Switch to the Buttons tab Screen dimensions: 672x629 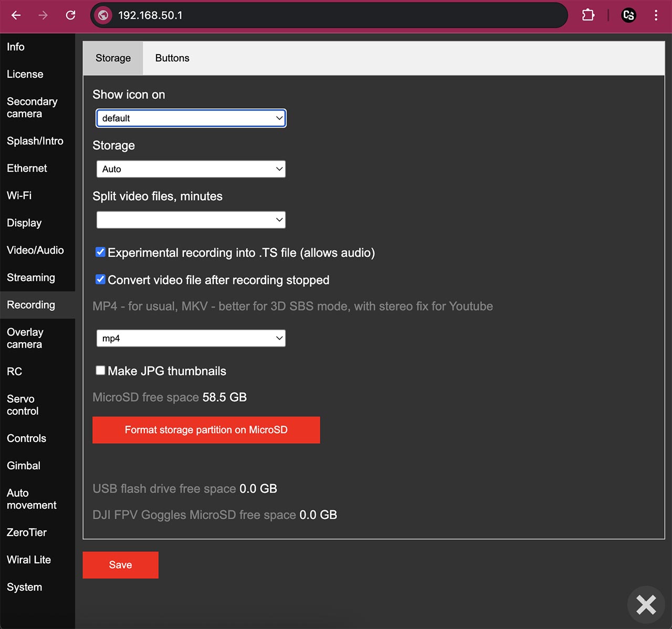[172, 58]
